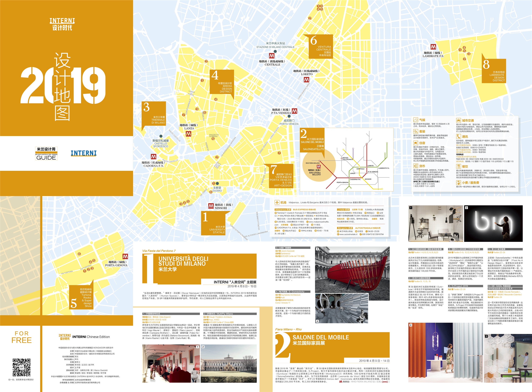Click the metro M icon above LAMBRATE F.S.
The width and height of the screenshot is (532, 392).
pyautogui.click(x=433, y=47)
